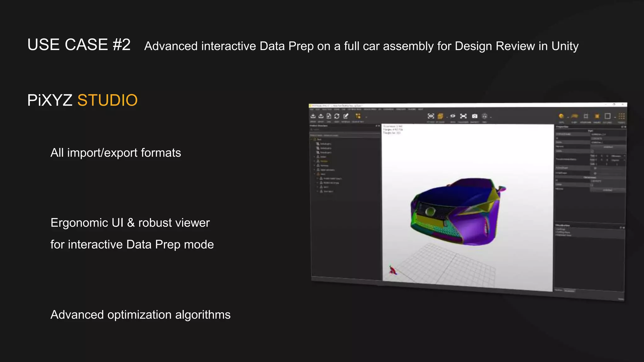Image resolution: width=644 pixels, height=362 pixels.
Task: Click the search field in the Product Structure panel
Action: [x=345, y=129]
